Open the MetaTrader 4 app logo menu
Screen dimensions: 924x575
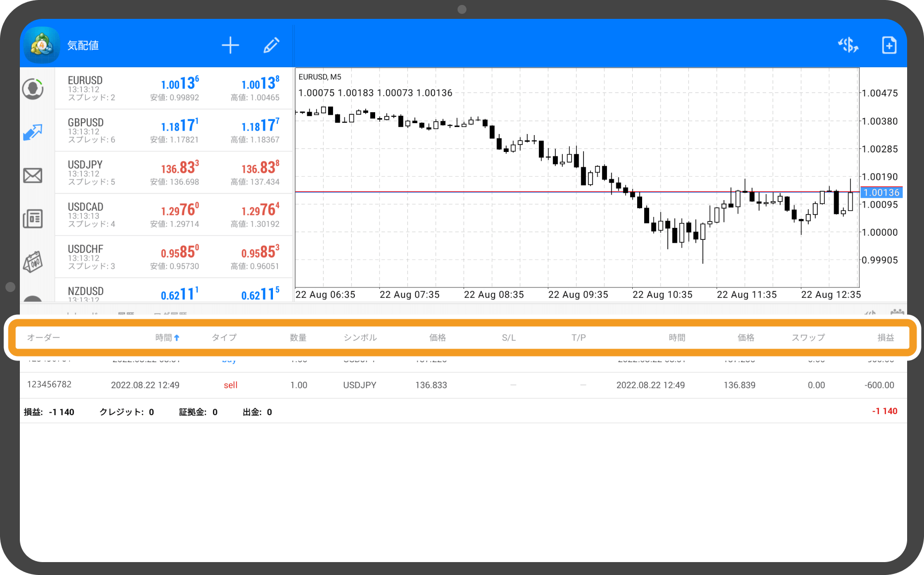tap(42, 45)
